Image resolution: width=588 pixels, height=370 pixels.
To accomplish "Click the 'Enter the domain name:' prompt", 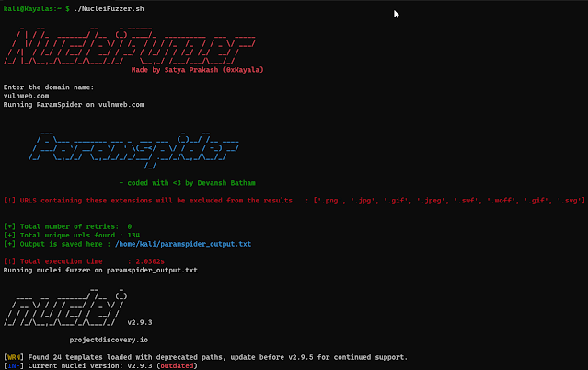I will pos(49,87).
